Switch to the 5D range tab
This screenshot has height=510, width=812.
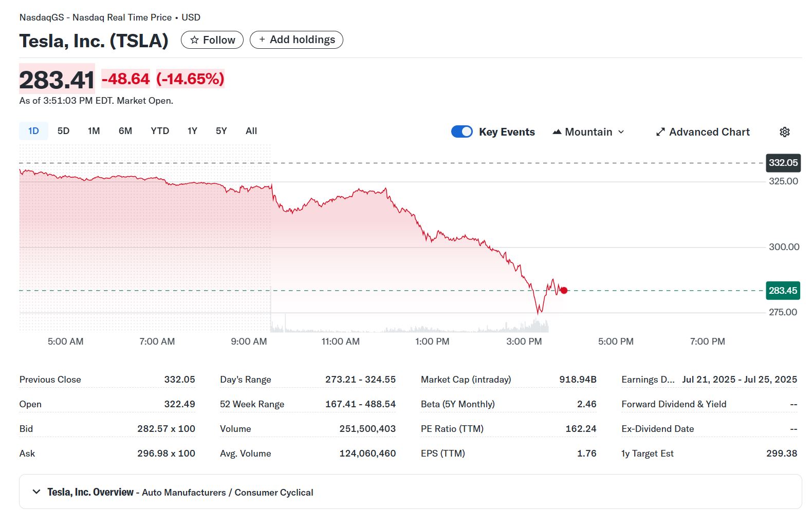[63, 131]
